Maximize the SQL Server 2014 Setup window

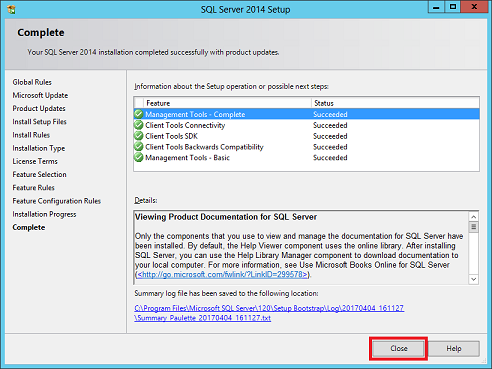pos(452,7)
